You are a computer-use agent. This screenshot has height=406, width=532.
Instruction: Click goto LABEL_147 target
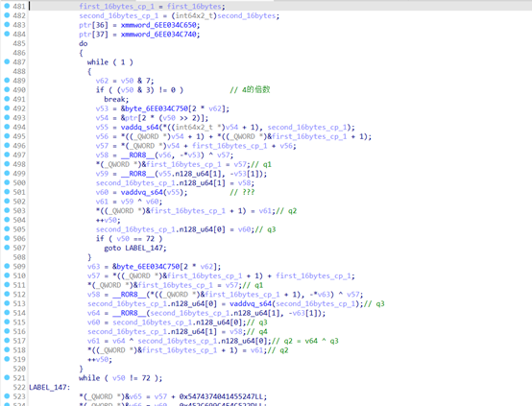coord(144,248)
